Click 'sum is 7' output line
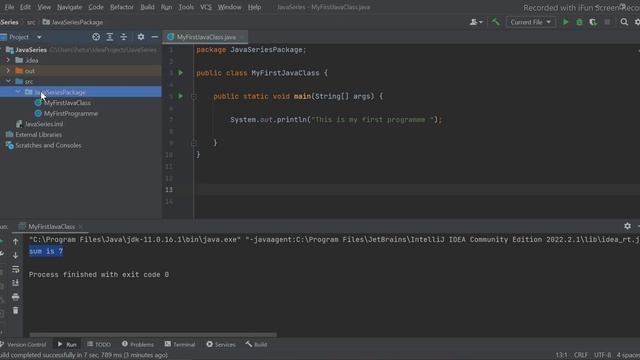 tap(46, 251)
